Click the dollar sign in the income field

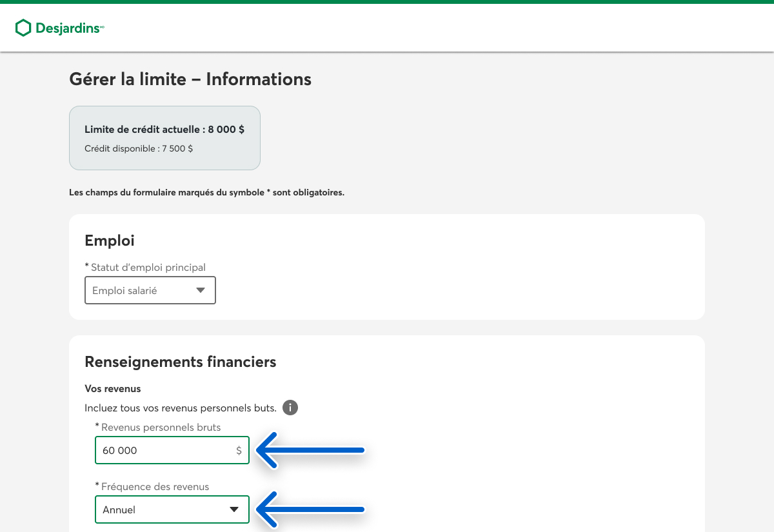click(239, 451)
